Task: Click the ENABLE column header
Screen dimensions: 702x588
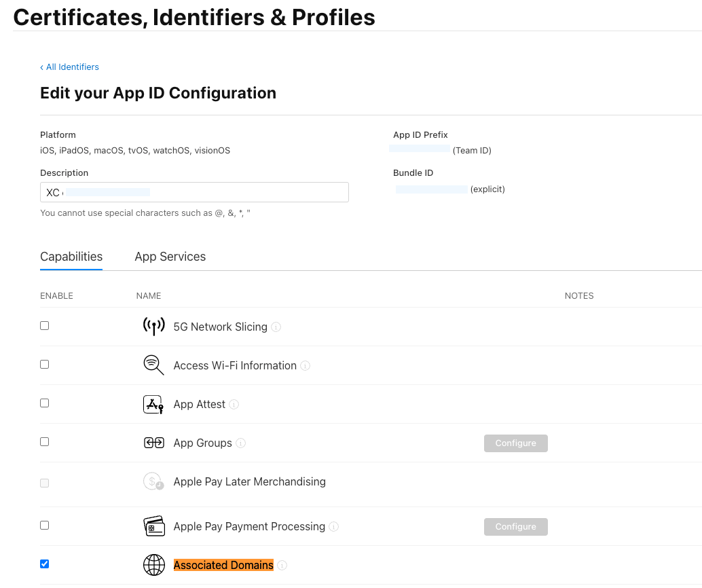Action: (x=56, y=296)
